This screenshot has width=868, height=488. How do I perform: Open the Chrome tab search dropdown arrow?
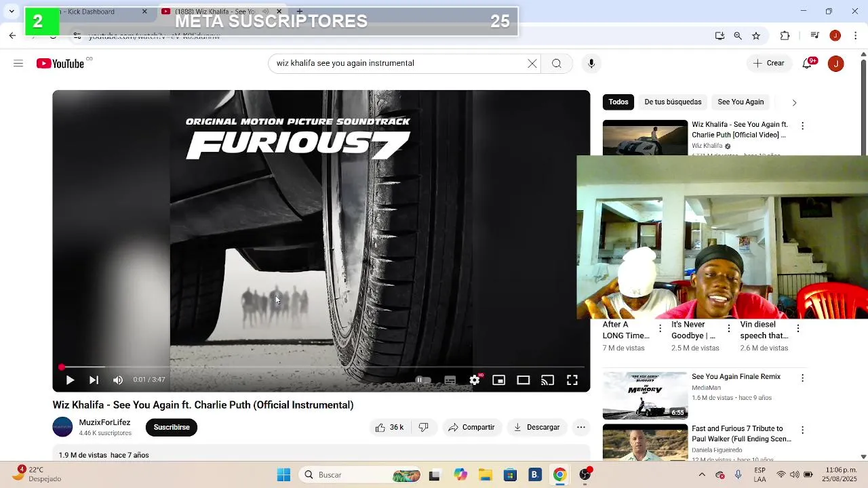pyautogui.click(x=12, y=12)
